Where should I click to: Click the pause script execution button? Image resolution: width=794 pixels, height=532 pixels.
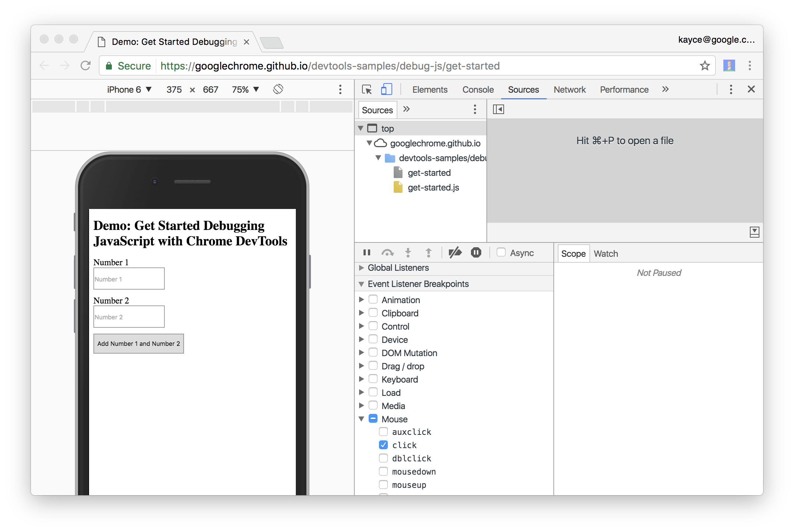click(366, 252)
